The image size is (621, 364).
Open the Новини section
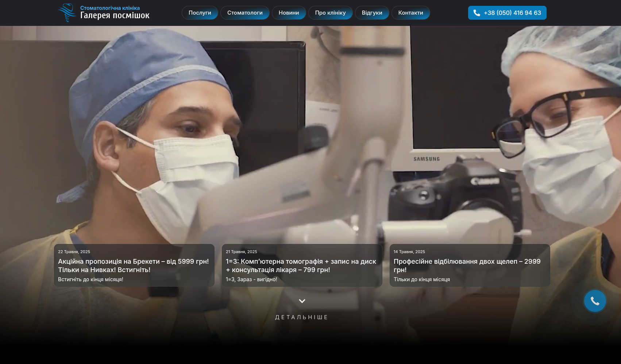(x=289, y=13)
